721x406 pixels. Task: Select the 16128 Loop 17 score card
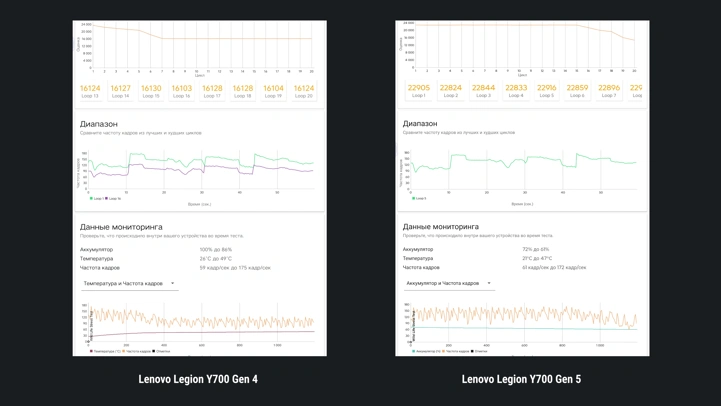pos(212,91)
